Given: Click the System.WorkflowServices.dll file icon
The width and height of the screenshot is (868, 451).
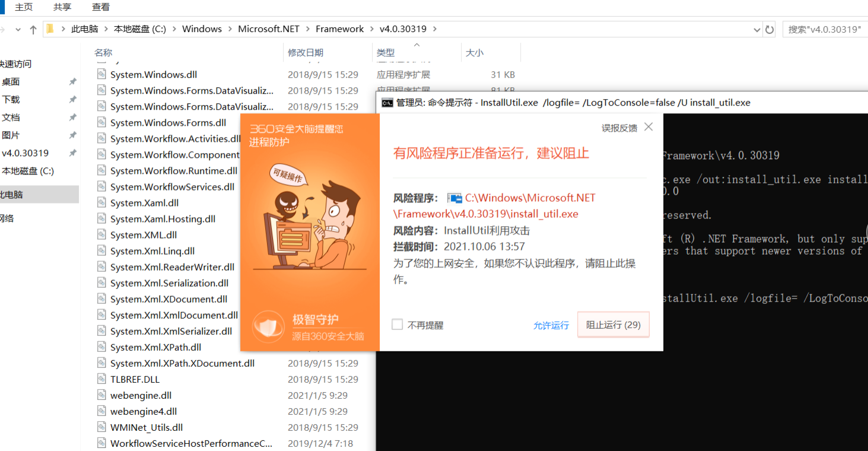Looking at the screenshot, I should (102, 187).
